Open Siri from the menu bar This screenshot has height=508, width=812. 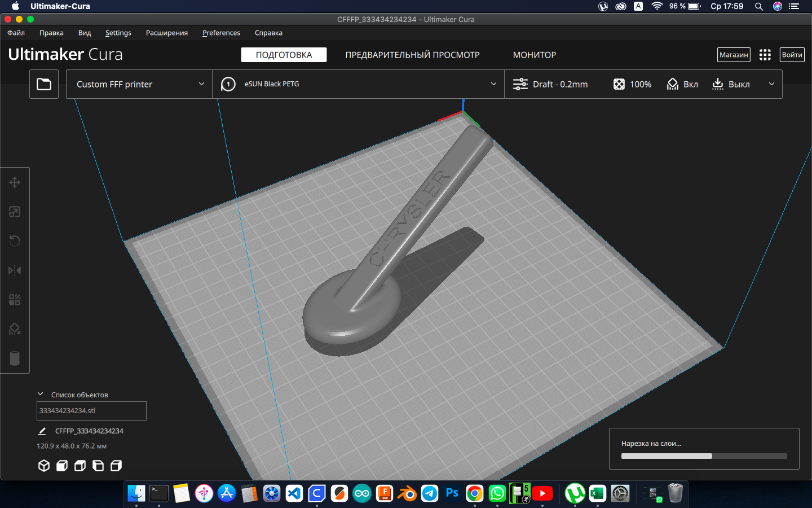pyautogui.click(x=778, y=6)
